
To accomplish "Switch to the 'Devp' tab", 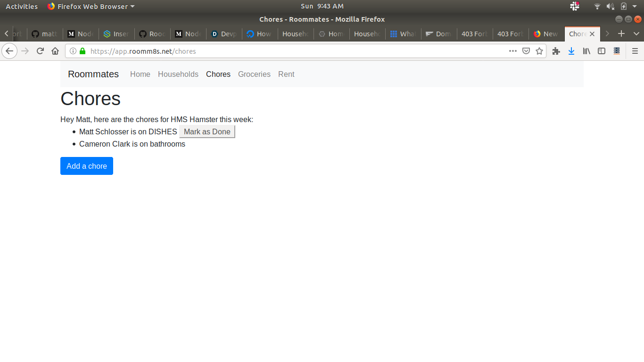I will click(224, 34).
